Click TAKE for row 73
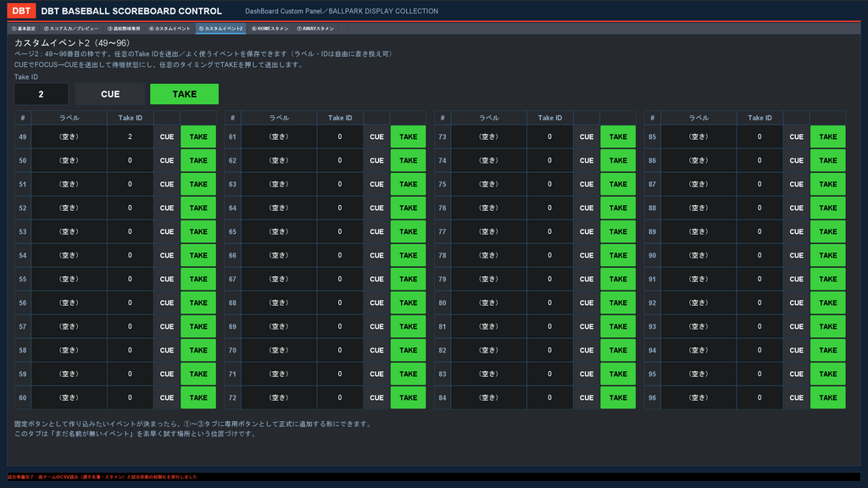Screen dimensions: 868x488 pyautogui.click(x=618, y=136)
